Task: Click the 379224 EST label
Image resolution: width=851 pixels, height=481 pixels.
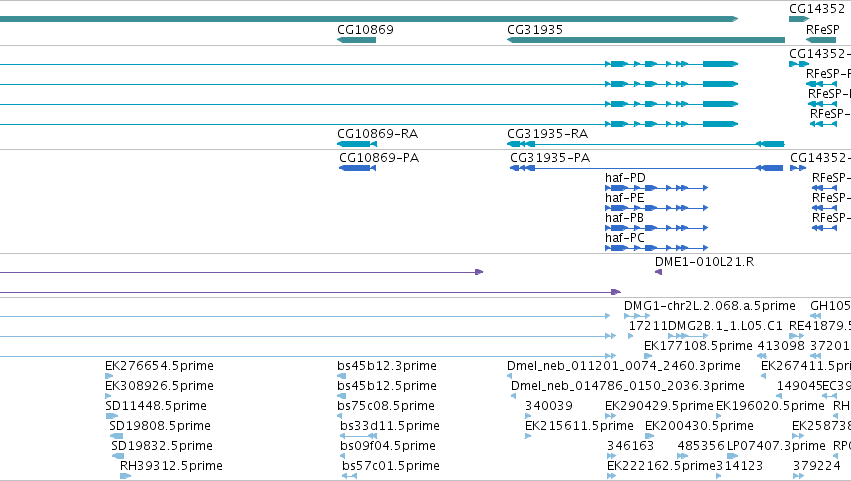Action: coord(817,466)
